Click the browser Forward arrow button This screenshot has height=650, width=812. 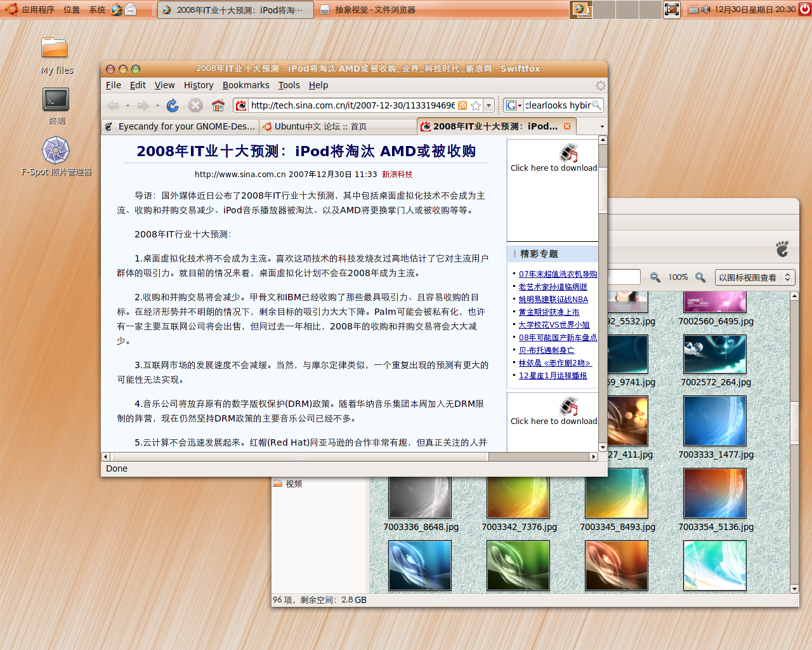(143, 105)
